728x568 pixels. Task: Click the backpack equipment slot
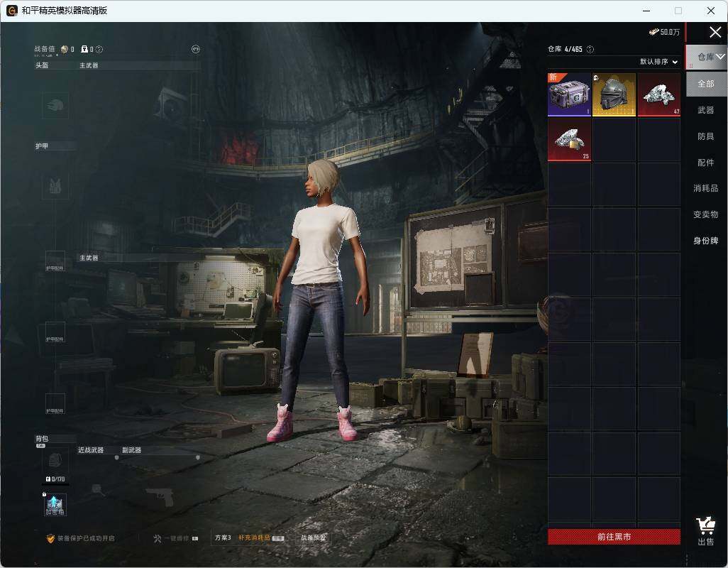(x=55, y=461)
